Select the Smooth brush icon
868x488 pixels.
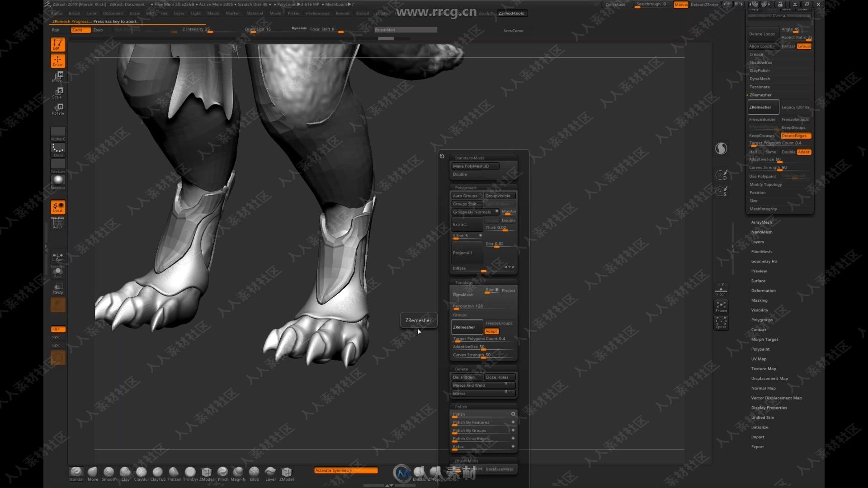coord(109,474)
